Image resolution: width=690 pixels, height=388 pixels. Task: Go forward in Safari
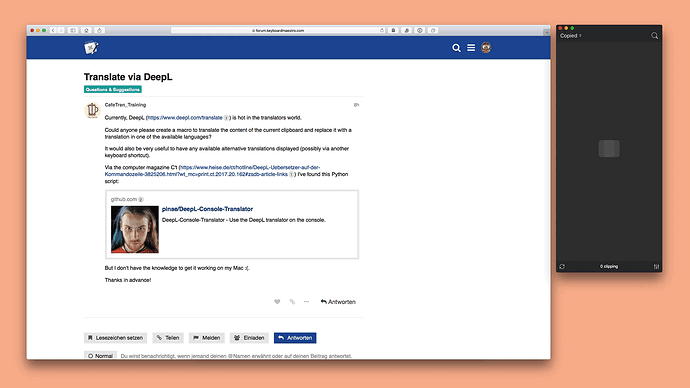click(x=61, y=30)
